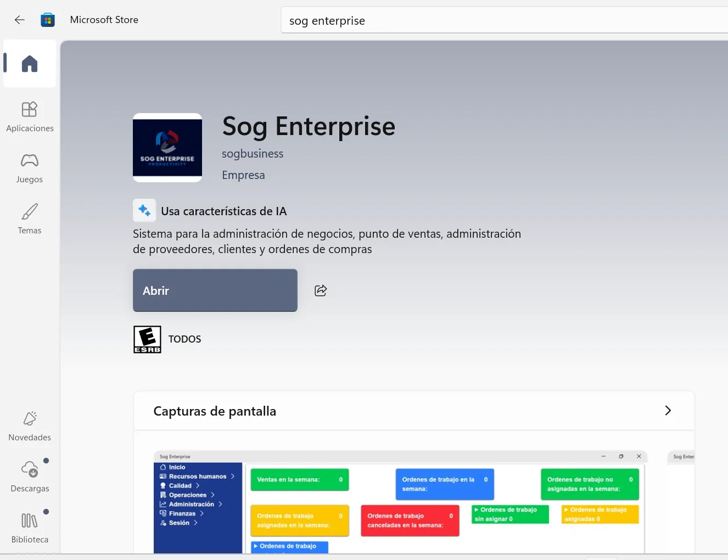The image size is (728, 560).
Task: Go back with the back arrow
Action: pos(20,20)
